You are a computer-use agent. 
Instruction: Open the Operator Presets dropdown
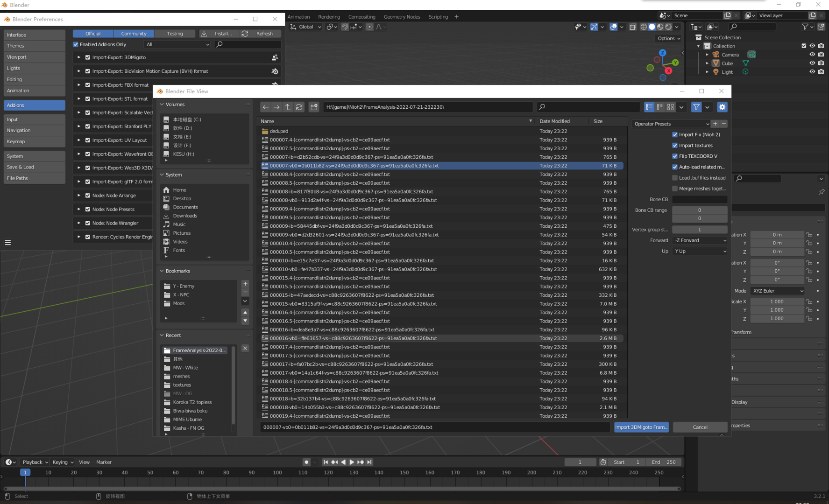coord(671,124)
